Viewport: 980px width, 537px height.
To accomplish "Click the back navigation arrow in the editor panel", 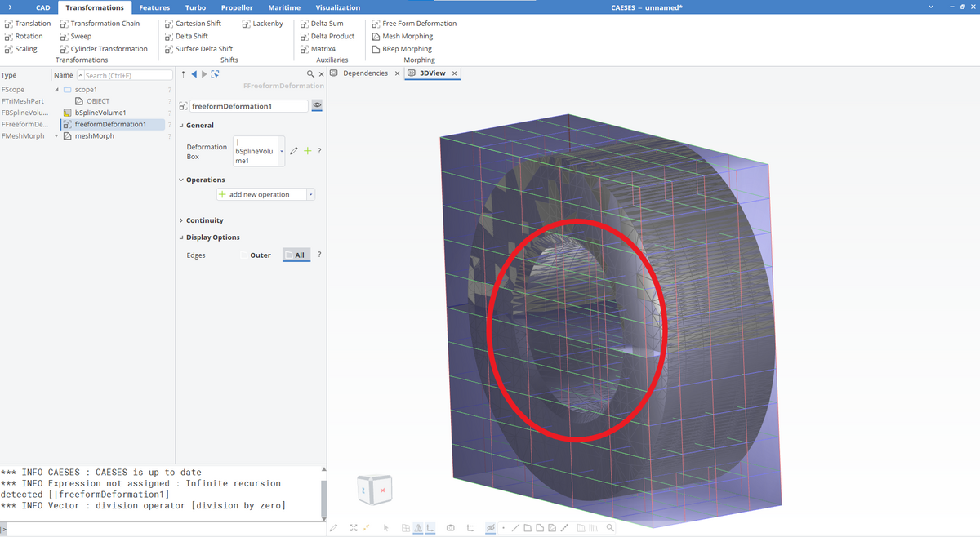I will (195, 73).
